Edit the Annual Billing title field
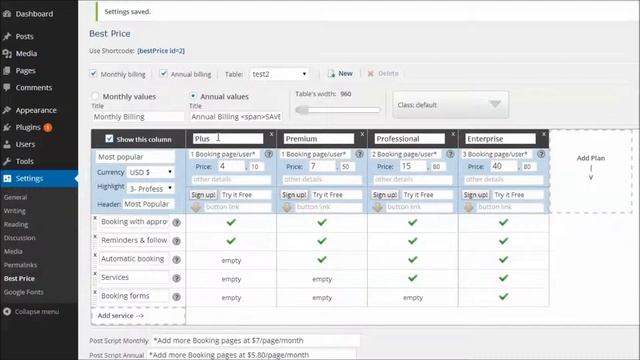This screenshot has height=360, width=640. pyautogui.click(x=236, y=117)
